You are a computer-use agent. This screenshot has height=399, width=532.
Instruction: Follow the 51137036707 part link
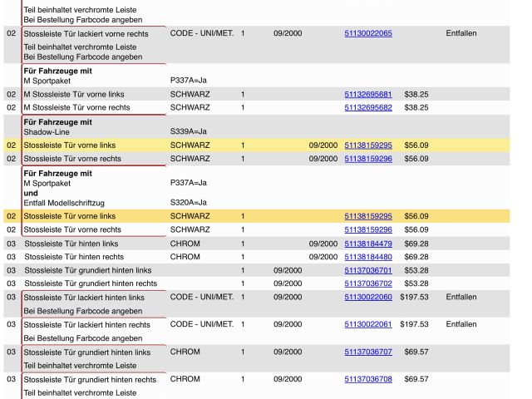[x=368, y=352]
